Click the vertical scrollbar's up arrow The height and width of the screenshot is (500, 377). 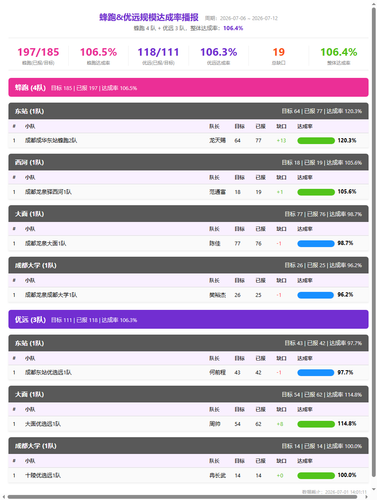click(374, 3)
